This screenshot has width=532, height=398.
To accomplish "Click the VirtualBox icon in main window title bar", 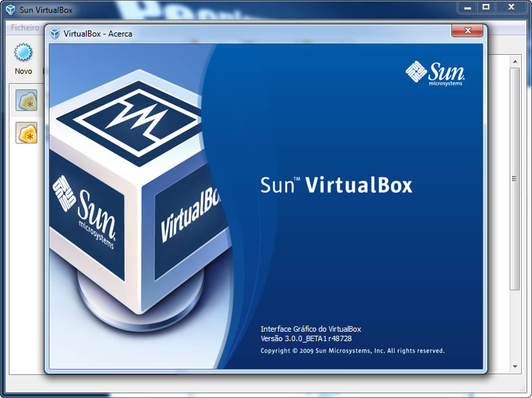I will 11,10.
